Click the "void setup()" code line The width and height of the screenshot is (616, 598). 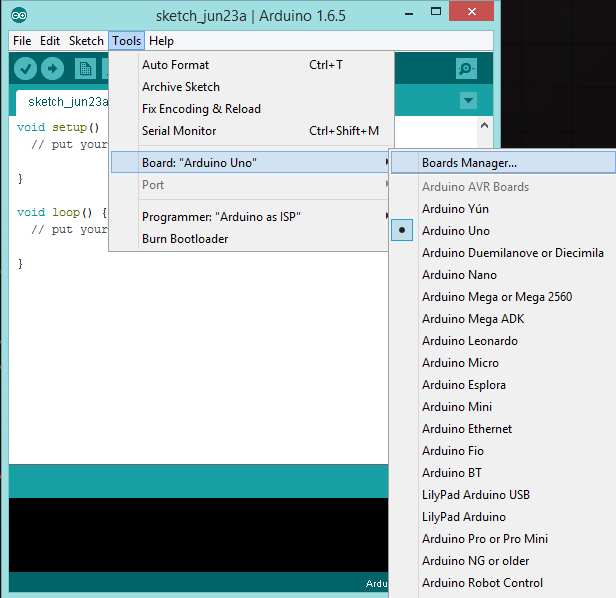pos(58,127)
